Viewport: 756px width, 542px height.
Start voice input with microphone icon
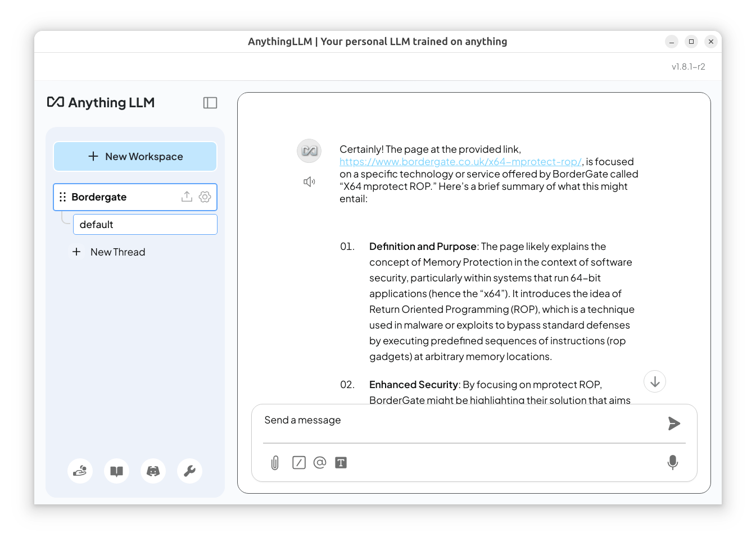(673, 462)
